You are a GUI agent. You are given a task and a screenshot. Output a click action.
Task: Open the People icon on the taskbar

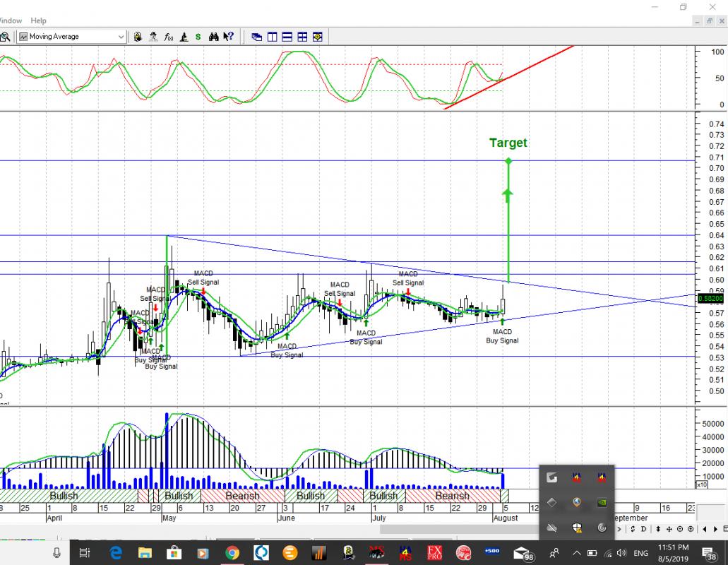point(554,553)
